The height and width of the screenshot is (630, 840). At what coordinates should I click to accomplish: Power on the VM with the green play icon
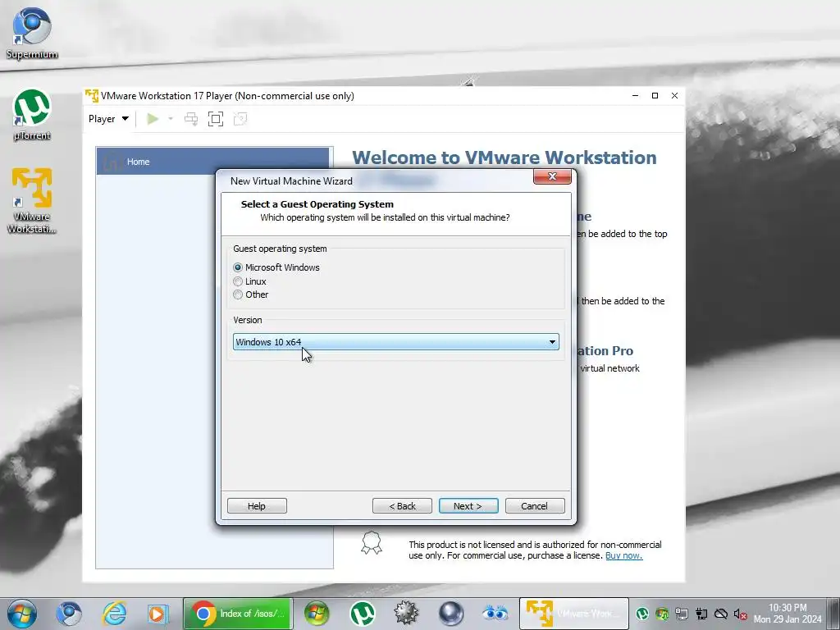tap(153, 119)
